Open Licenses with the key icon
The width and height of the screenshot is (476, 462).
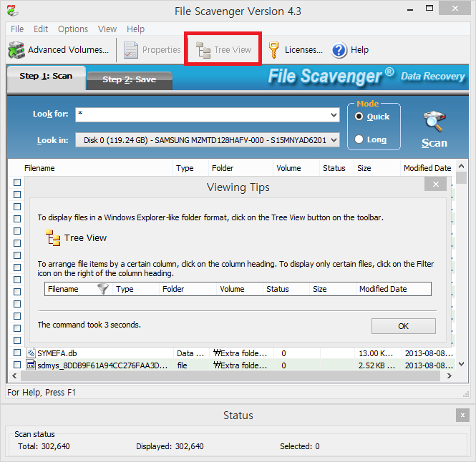point(273,50)
